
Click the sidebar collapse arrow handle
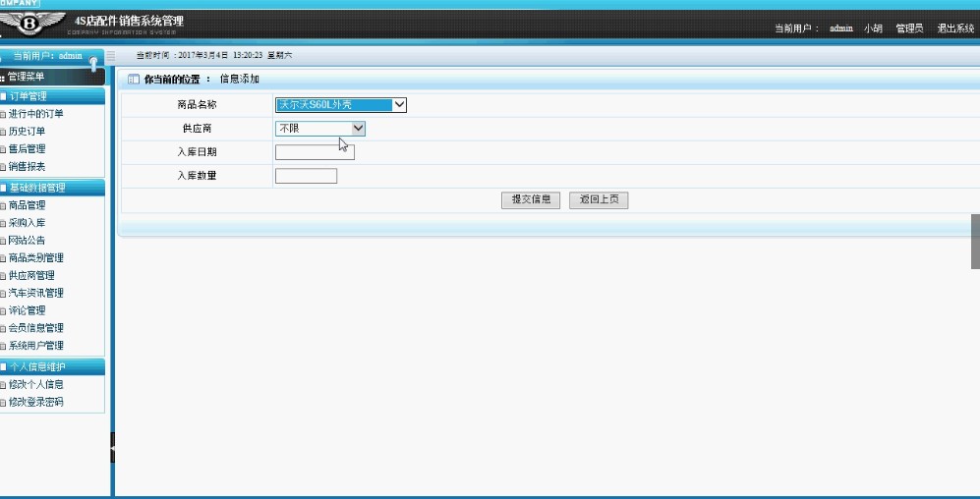pos(113,448)
